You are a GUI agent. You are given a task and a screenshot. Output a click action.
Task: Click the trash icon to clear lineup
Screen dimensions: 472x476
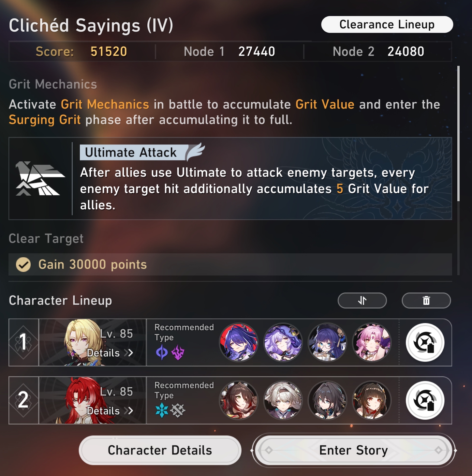tap(426, 300)
